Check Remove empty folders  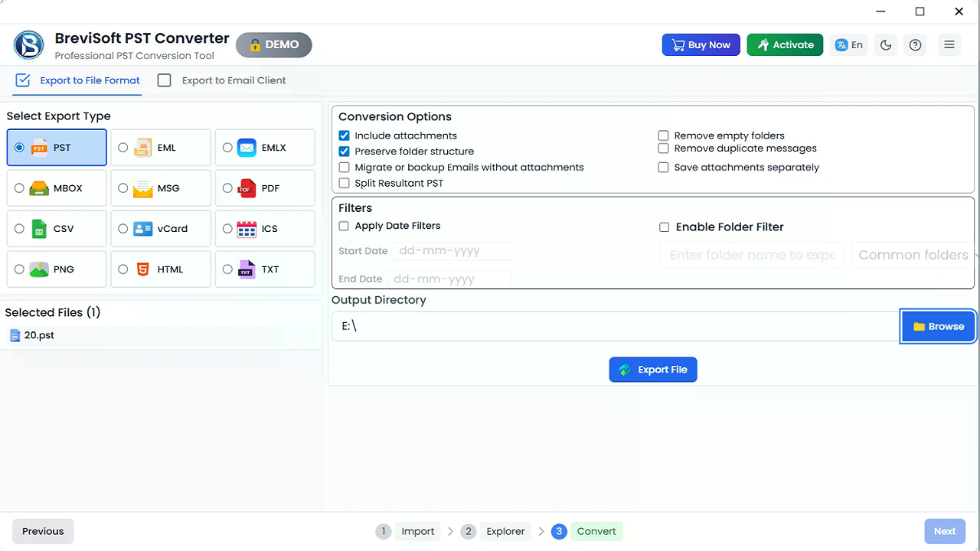(x=664, y=135)
